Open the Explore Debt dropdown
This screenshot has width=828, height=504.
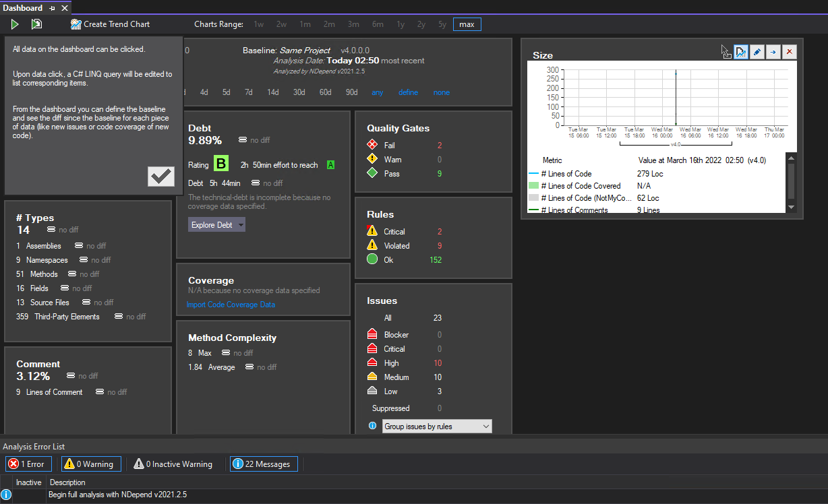(216, 225)
